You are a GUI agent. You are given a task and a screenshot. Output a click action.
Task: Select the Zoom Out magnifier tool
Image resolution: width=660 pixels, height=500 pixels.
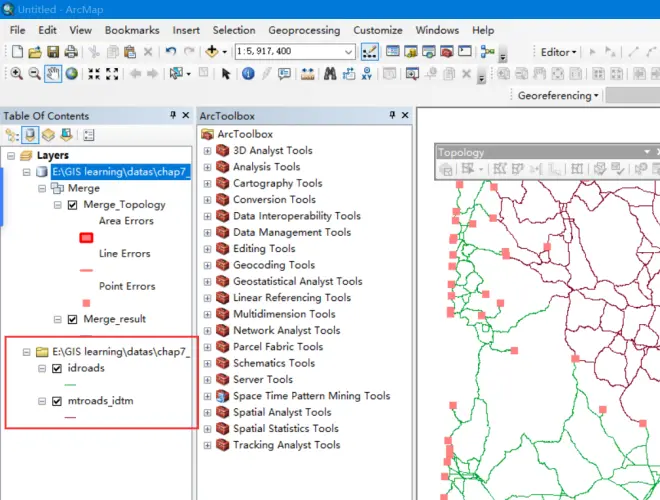click(x=34, y=74)
